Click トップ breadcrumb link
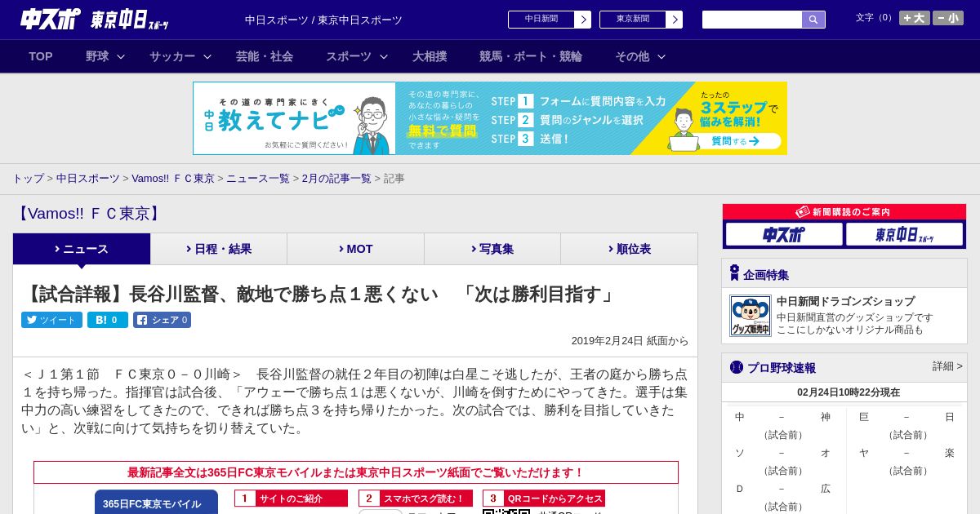The height and width of the screenshot is (514, 980). click(28, 178)
